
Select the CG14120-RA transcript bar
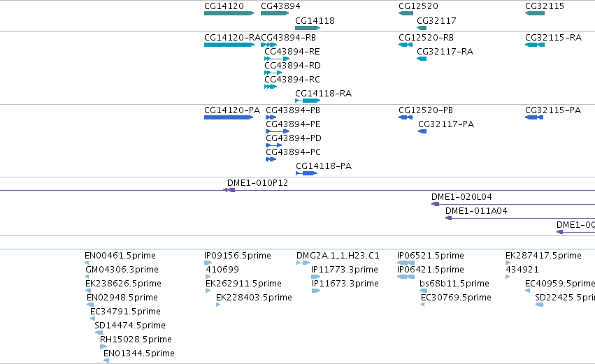pos(229,45)
